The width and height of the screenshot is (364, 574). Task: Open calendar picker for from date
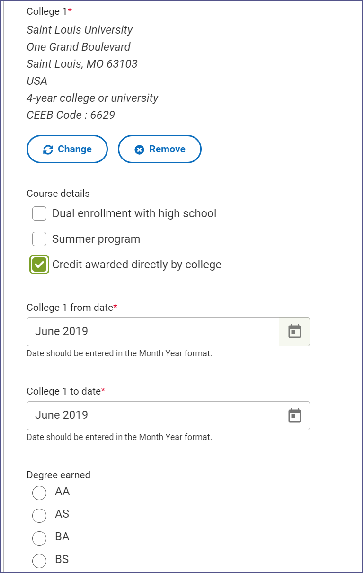[x=294, y=332]
